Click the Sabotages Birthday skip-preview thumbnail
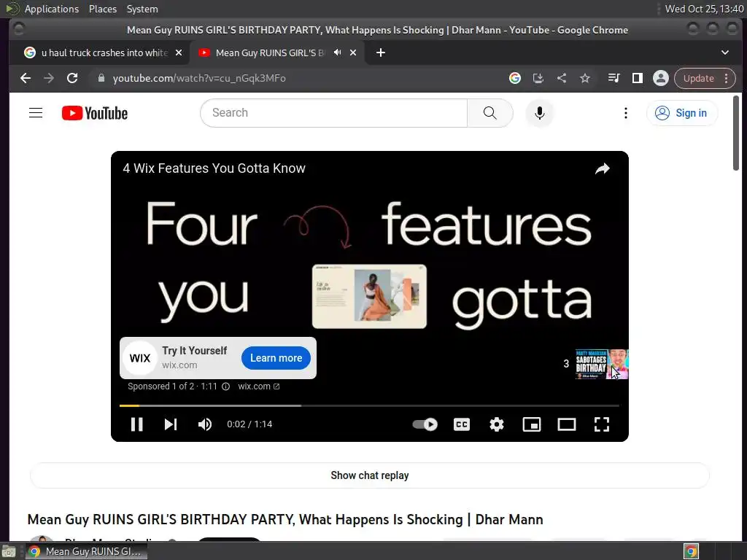The width and height of the screenshot is (747, 560). tap(602, 364)
